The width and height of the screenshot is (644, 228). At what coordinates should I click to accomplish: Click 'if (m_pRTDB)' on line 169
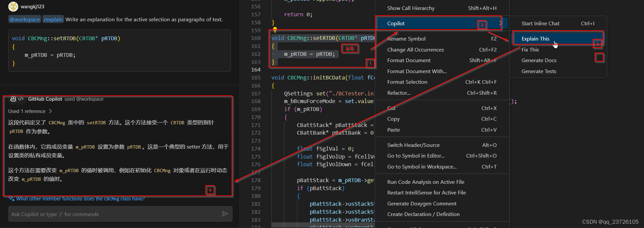pyautogui.click(x=303, y=109)
